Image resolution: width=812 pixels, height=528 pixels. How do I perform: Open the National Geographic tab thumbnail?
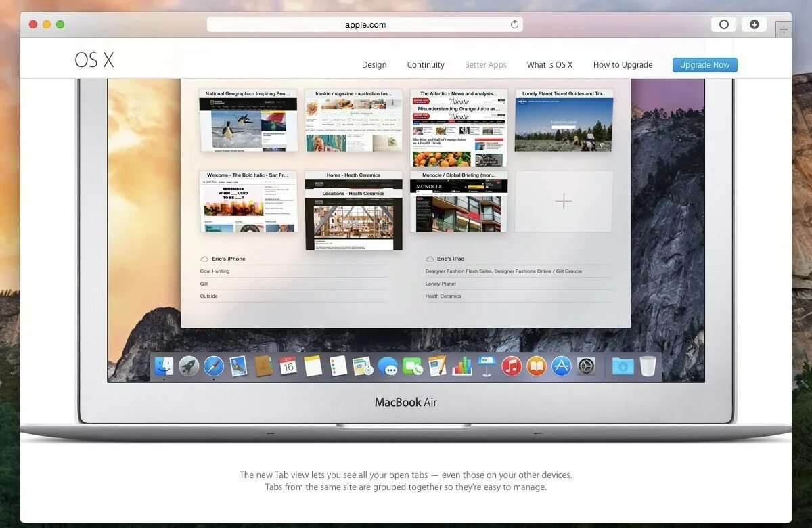click(x=248, y=120)
